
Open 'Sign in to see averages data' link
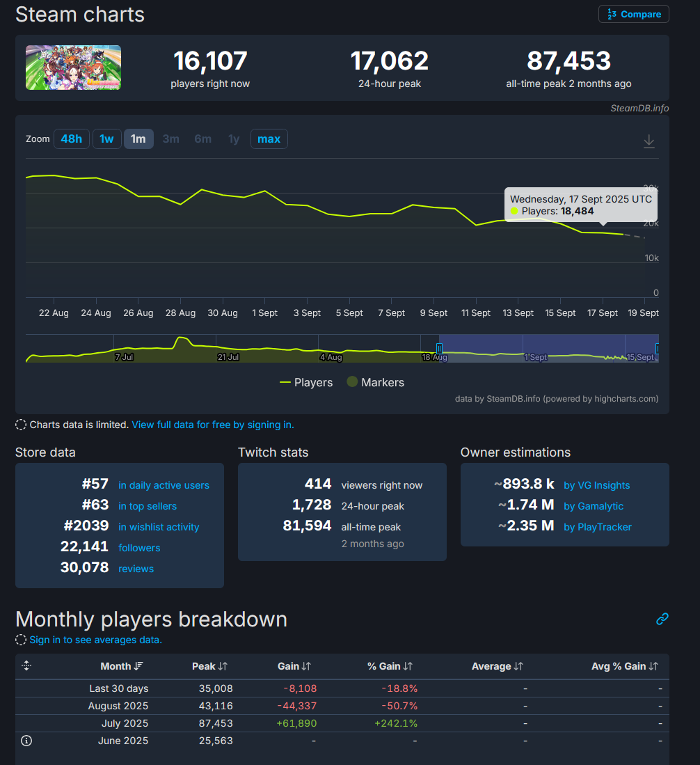tap(95, 640)
